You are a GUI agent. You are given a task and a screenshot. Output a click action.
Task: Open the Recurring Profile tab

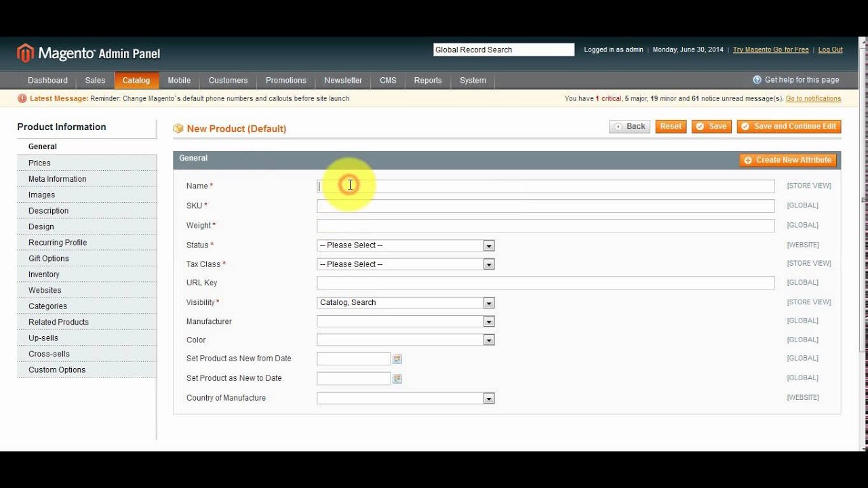[87, 243]
